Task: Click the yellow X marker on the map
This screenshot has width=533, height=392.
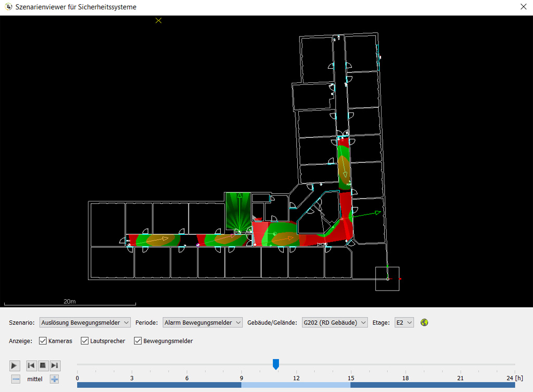Action: [158, 21]
